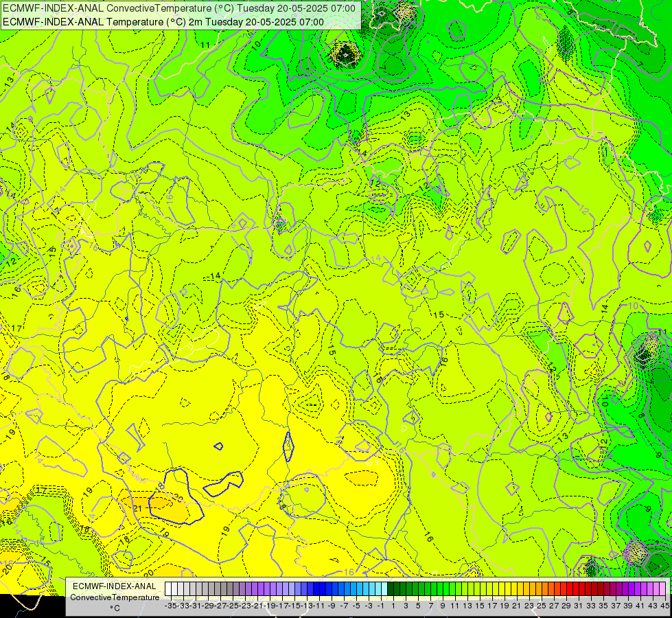
Task: Select the pink swatch above 45 in legend
Action: [662, 588]
